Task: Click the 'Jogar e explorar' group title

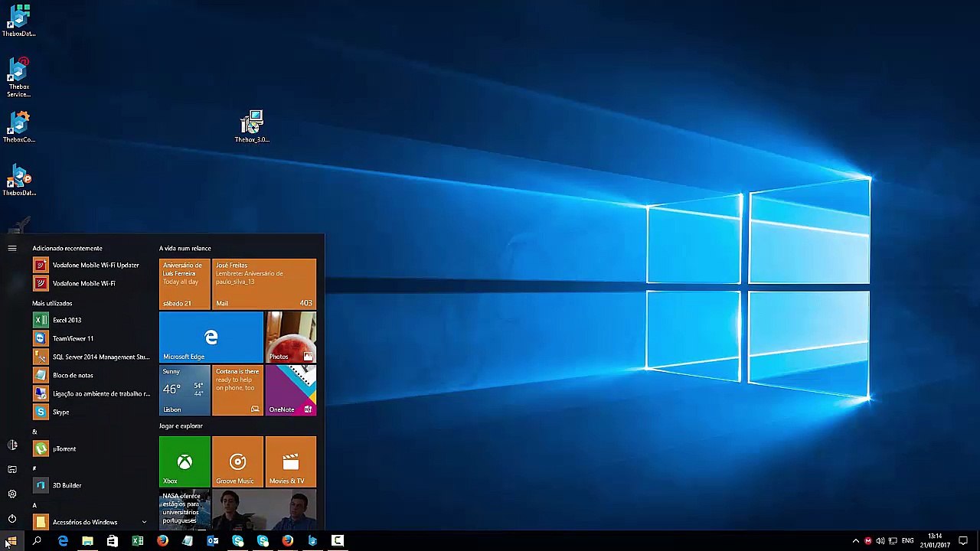Action: tap(181, 425)
